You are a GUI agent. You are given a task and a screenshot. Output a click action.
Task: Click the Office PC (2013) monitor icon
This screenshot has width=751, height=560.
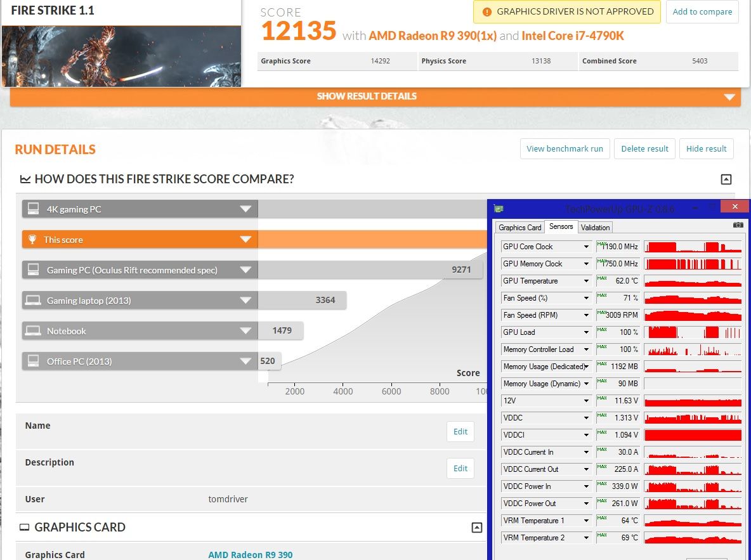pyautogui.click(x=33, y=361)
